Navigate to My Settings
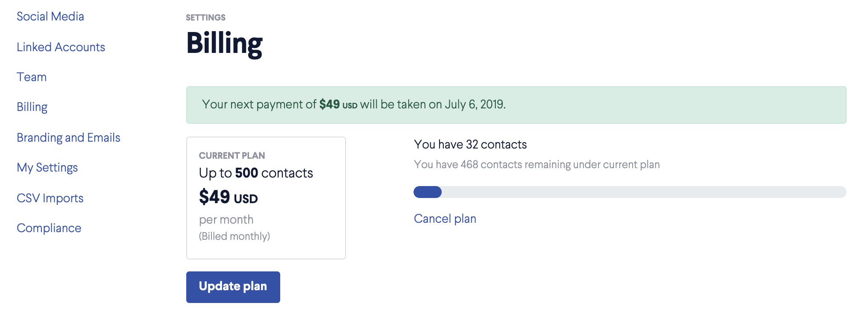This screenshot has height=332, width=868. [x=47, y=168]
